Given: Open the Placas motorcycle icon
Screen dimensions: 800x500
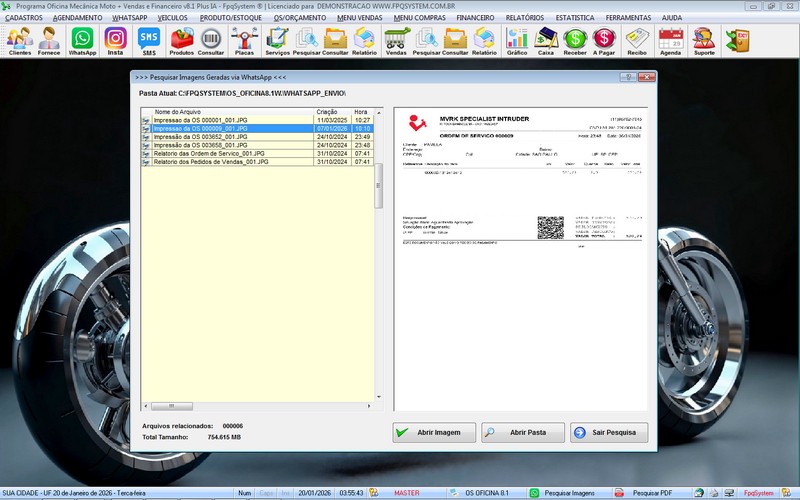Looking at the screenshot, I should point(244,41).
